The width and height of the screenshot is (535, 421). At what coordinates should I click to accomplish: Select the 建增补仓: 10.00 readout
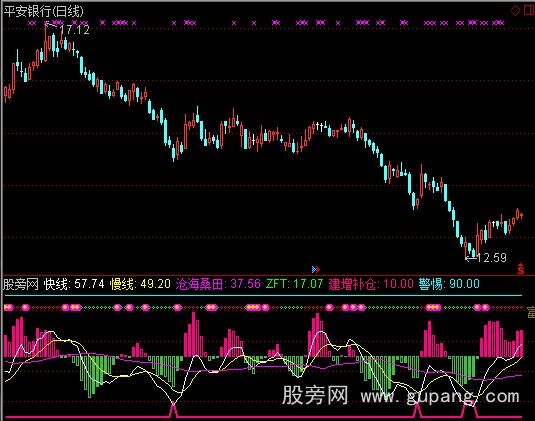371,284
